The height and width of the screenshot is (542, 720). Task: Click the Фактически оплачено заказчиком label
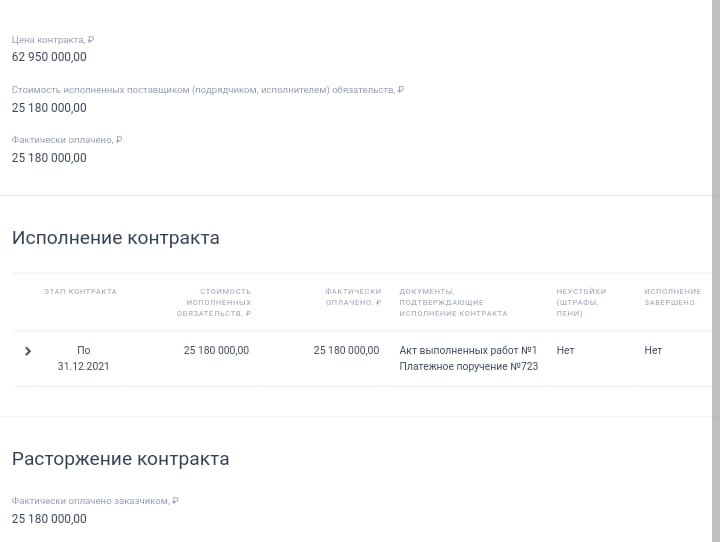tap(94, 501)
